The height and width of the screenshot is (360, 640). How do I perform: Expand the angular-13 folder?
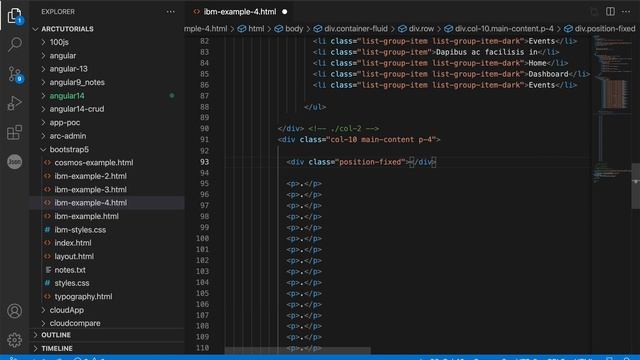(x=68, y=69)
